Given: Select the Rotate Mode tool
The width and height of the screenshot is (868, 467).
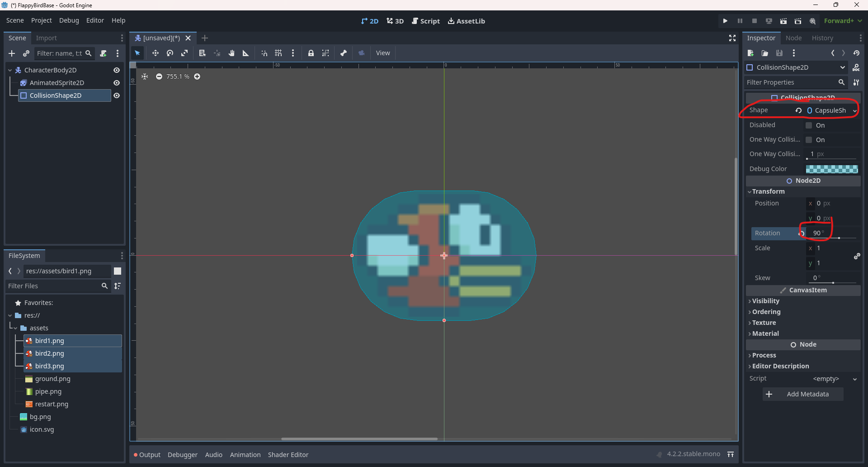Looking at the screenshot, I should click(x=170, y=53).
